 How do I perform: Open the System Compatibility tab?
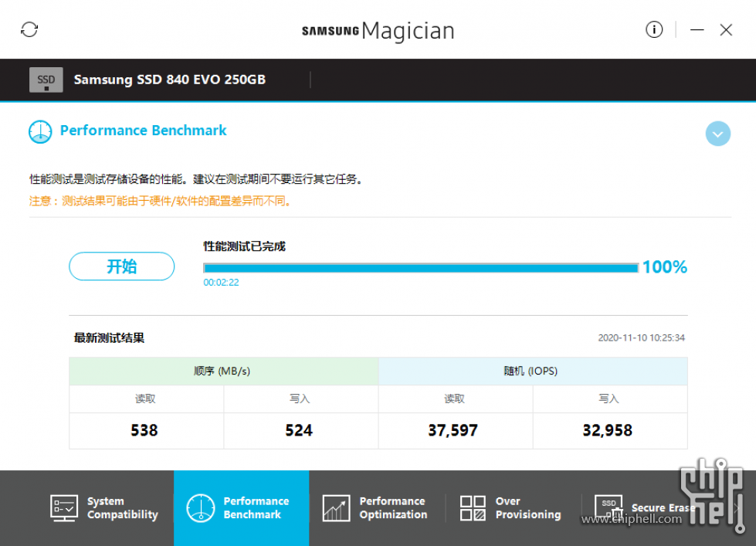[104, 508]
